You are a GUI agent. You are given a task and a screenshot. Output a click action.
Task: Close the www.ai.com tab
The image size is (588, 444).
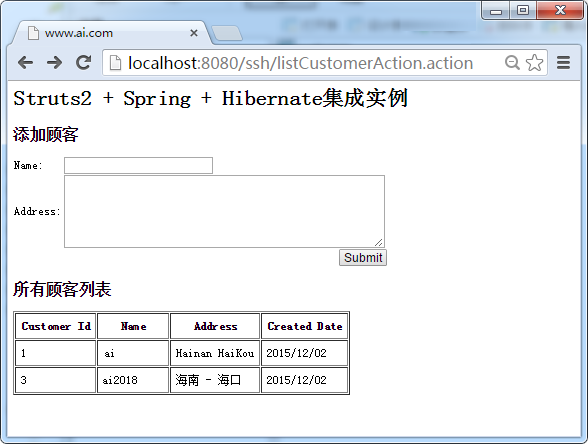[194, 33]
